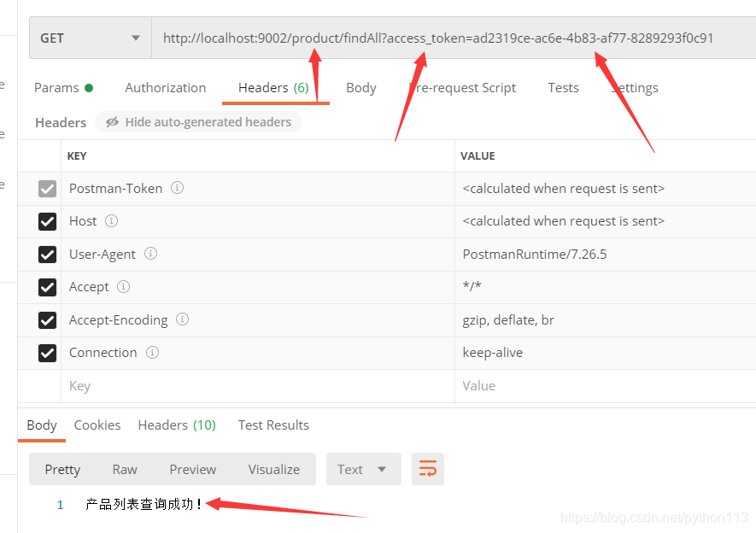Click the gzip, deflate, br value

click(508, 320)
